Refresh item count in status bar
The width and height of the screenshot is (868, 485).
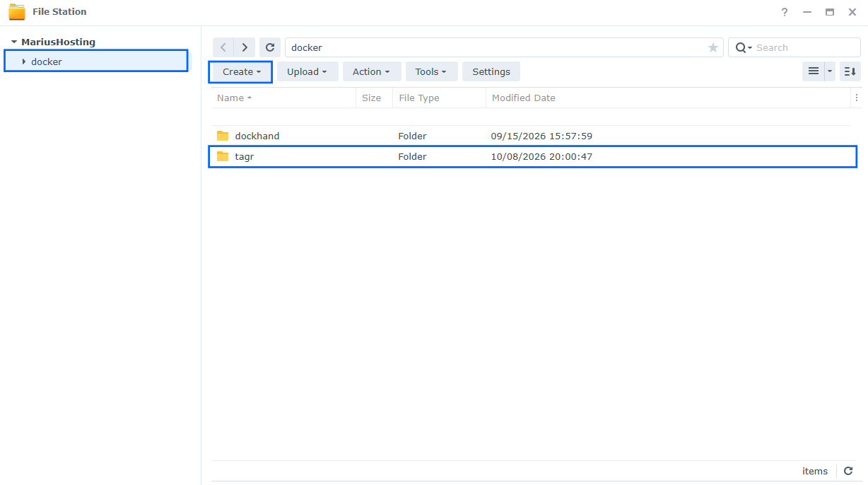(848, 471)
